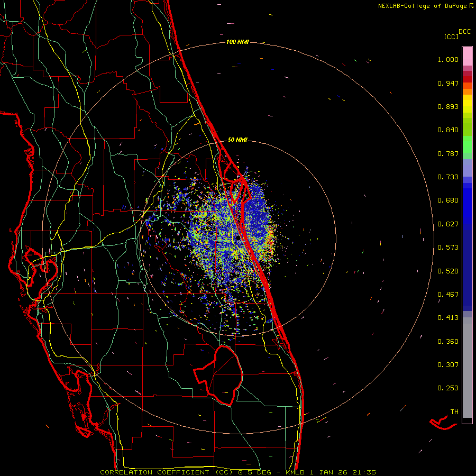Click the "TH" threshold label
Viewport: 476px width, 476px height.
(454, 412)
